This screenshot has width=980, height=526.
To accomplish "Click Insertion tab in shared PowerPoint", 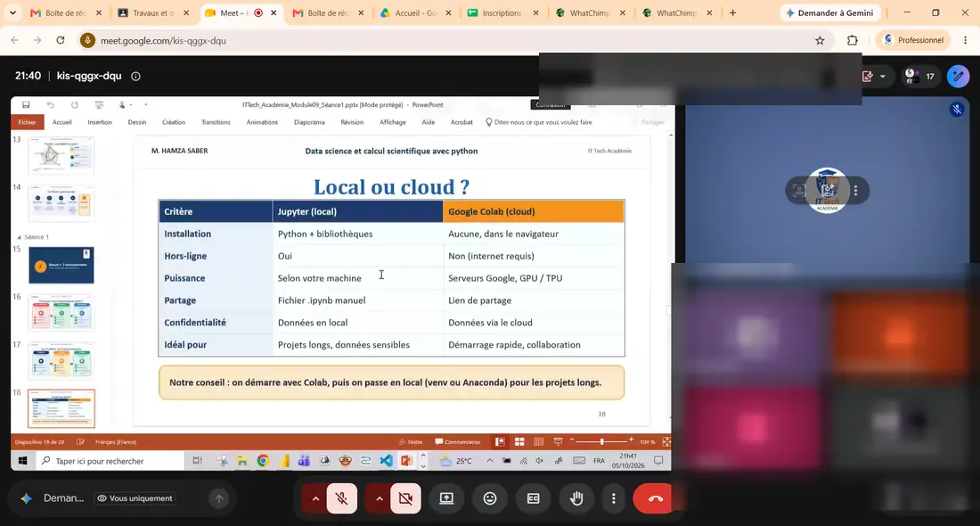I will [x=100, y=123].
